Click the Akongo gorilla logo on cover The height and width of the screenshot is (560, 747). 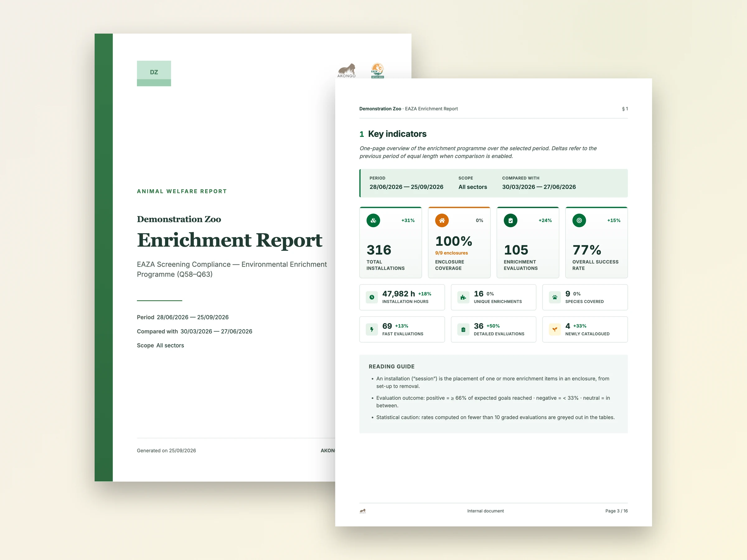(x=346, y=71)
